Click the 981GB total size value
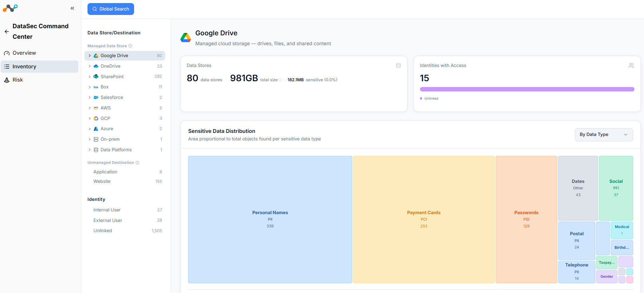 244,79
